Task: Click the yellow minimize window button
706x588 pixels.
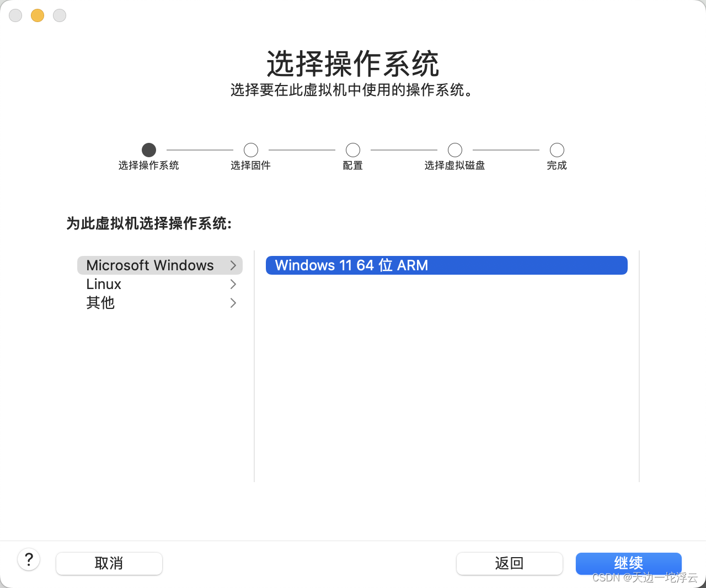Action: tap(38, 15)
